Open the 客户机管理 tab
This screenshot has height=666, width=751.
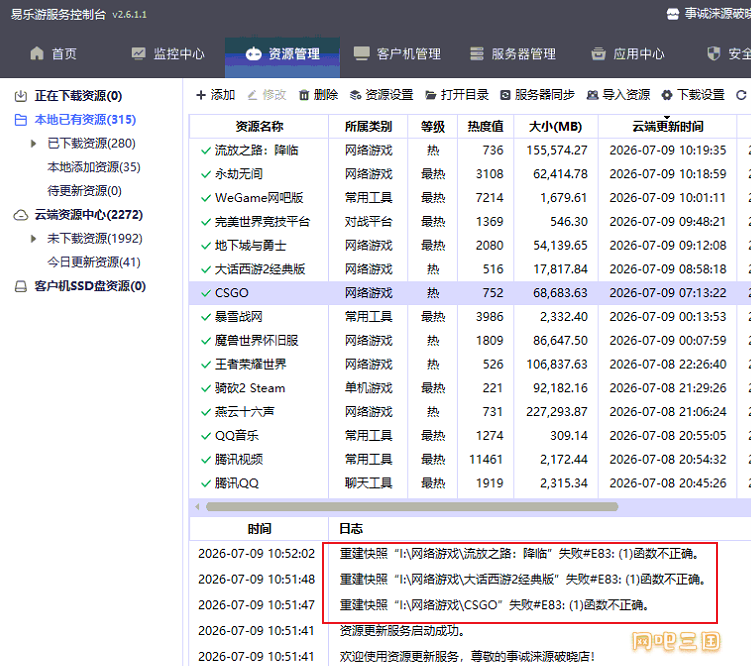coord(397,54)
